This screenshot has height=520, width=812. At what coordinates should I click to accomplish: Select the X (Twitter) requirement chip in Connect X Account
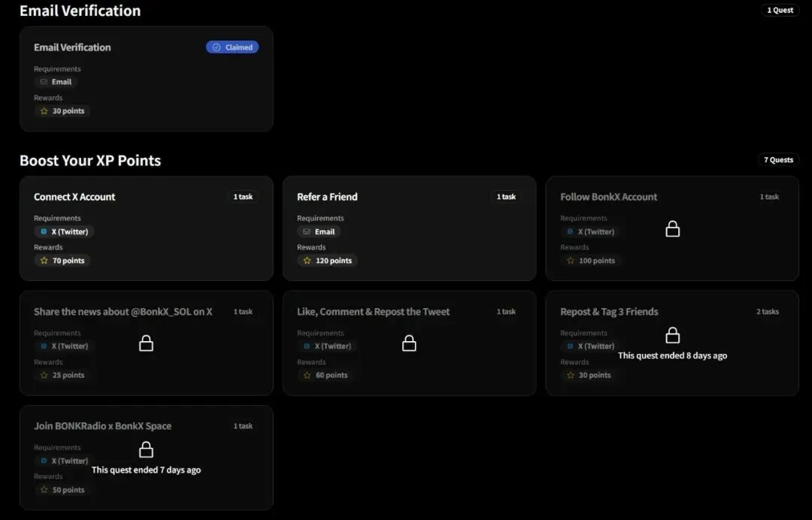coord(64,231)
